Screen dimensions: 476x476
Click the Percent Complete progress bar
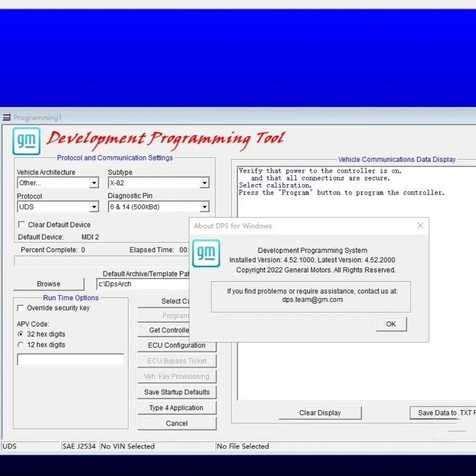coord(102,261)
